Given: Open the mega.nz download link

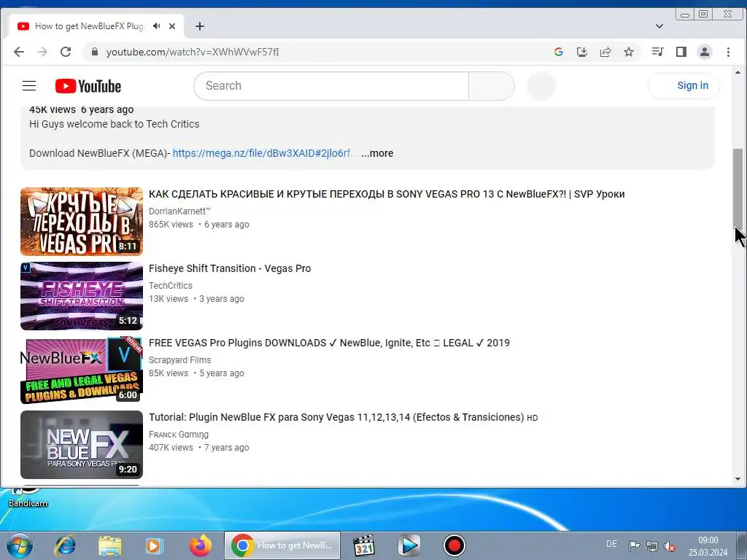Looking at the screenshot, I should [264, 153].
